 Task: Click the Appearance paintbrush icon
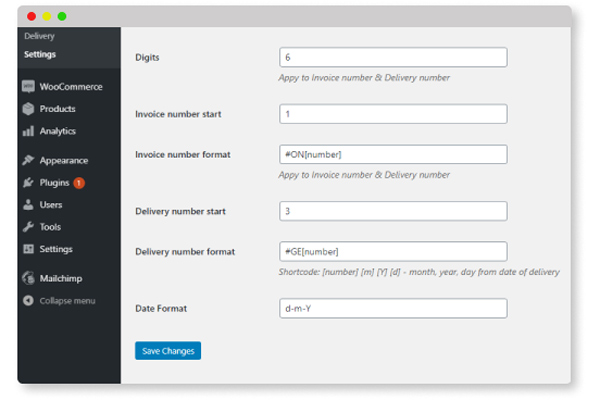29,160
